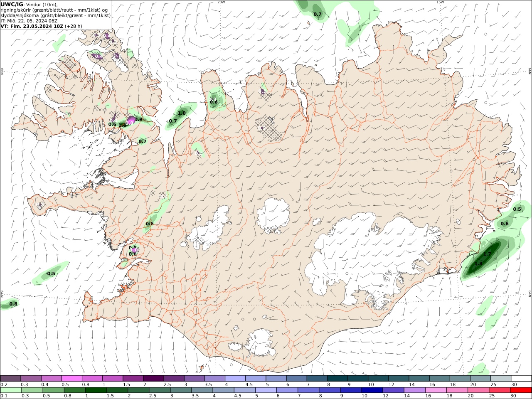Click the dark purple 2 mm swatch in the top legend row

click(x=153, y=378)
